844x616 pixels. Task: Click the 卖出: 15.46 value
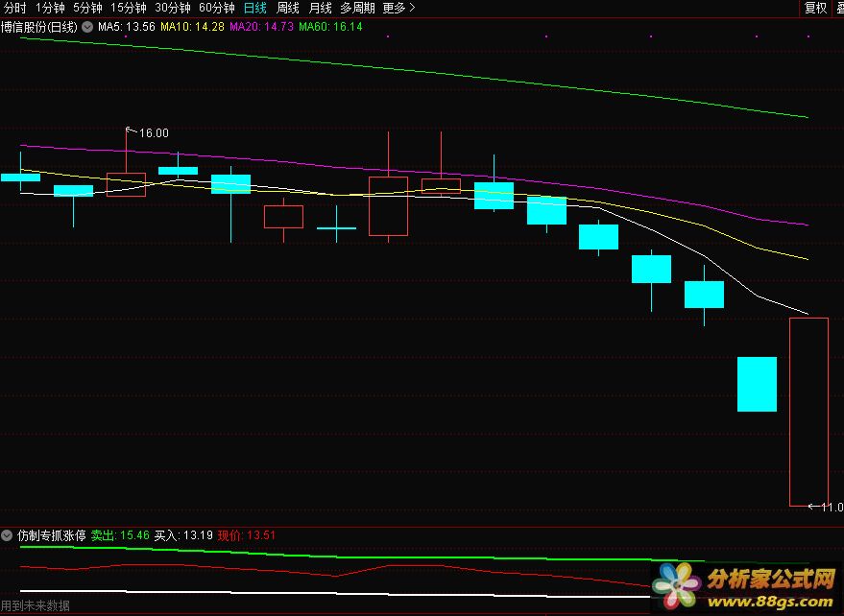pyautogui.click(x=120, y=535)
